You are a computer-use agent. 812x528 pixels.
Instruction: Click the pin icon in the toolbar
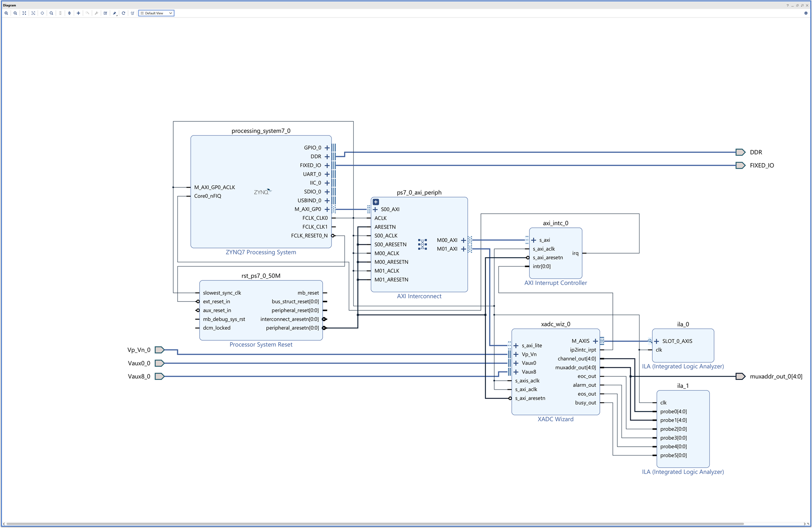pyautogui.click(x=115, y=13)
